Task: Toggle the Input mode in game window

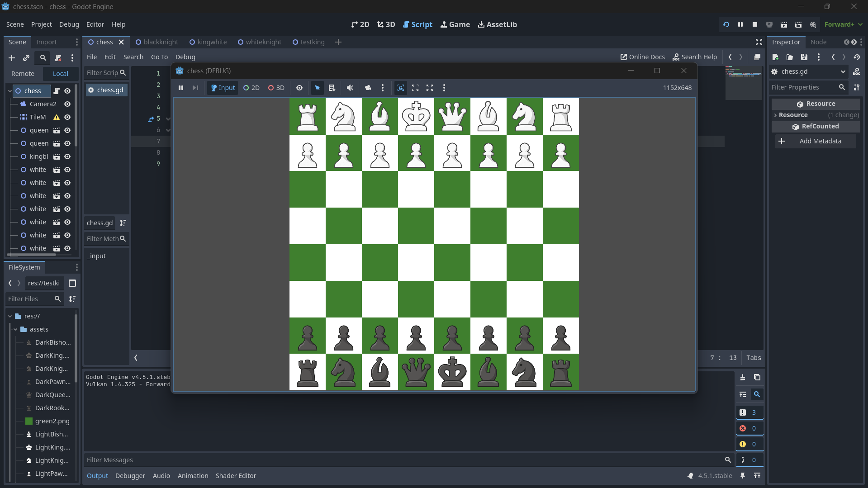Action: click(223, 88)
